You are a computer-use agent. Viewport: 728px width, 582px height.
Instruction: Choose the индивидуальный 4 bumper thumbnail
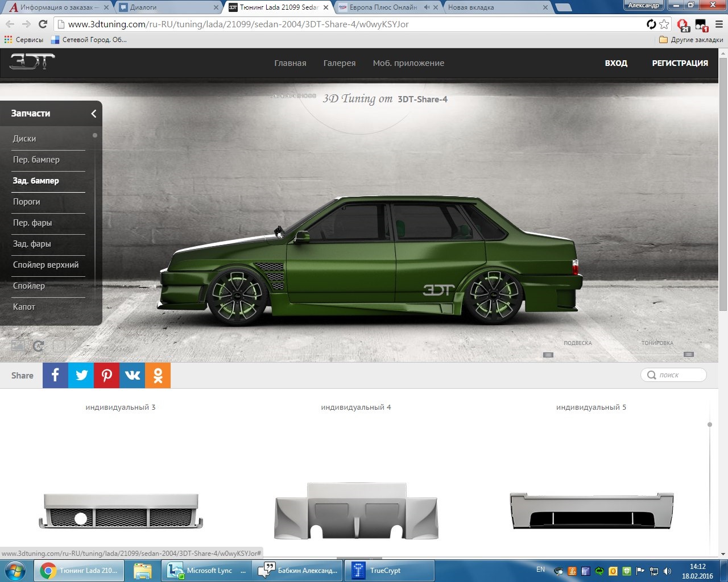click(x=356, y=511)
